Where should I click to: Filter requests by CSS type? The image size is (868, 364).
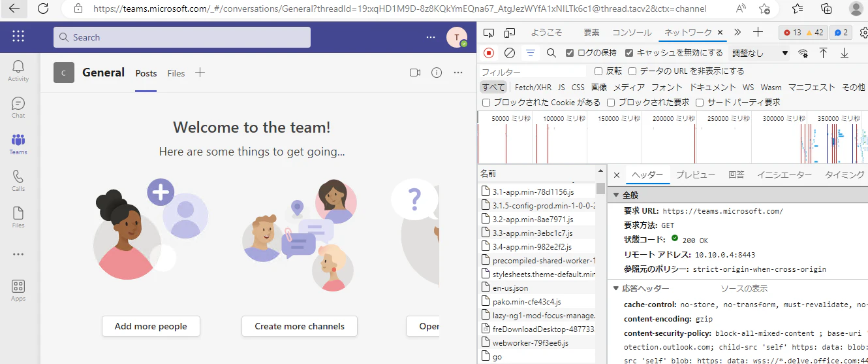pyautogui.click(x=578, y=87)
